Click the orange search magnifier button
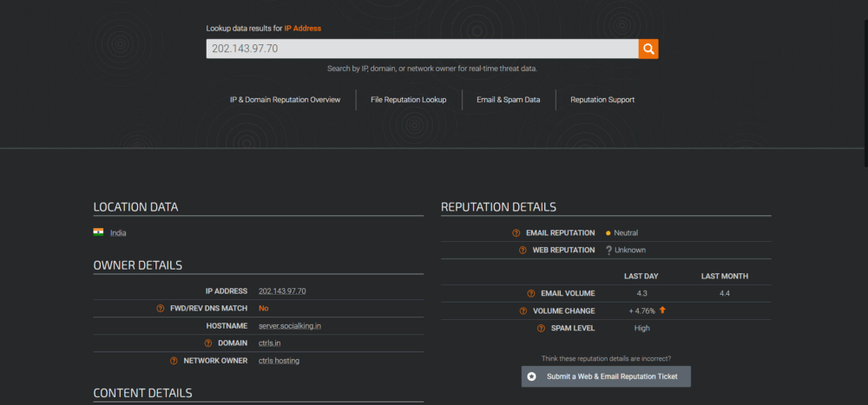 tap(648, 49)
